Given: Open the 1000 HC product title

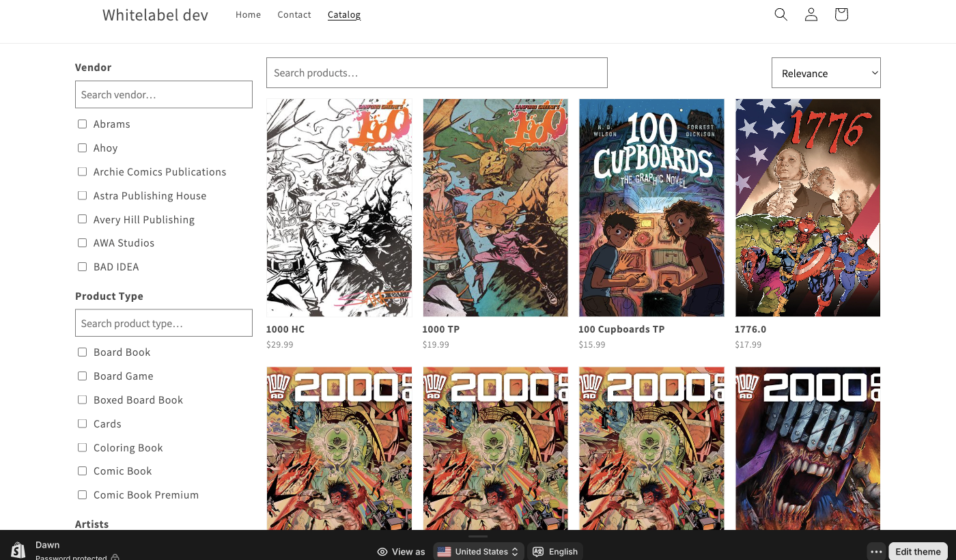Looking at the screenshot, I should pyautogui.click(x=285, y=329).
